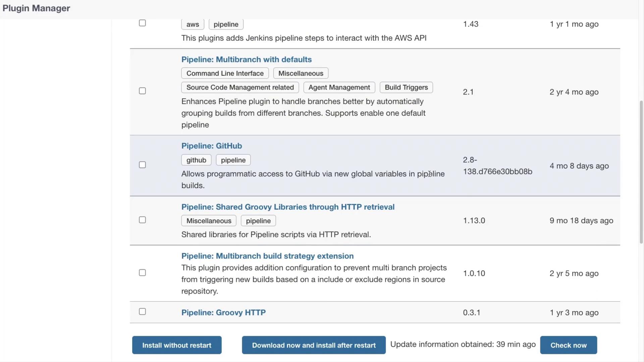The image size is (644, 362).
Task: Click Download now and install after restart
Action: [314, 345]
